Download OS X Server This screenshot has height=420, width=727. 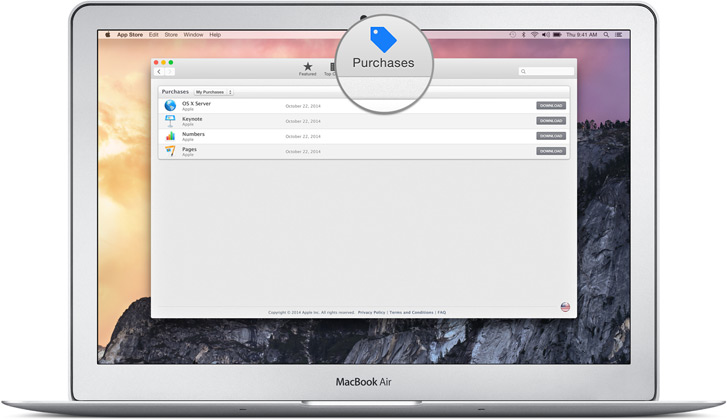[551, 105]
